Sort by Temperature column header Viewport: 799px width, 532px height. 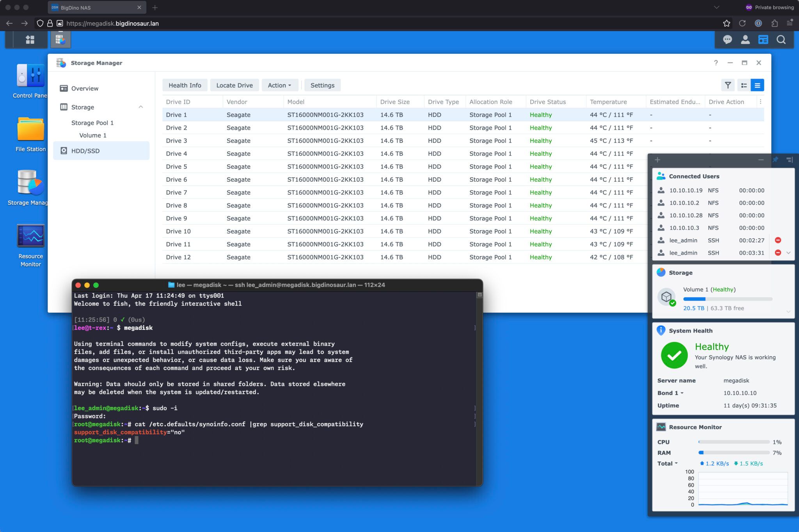point(616,101)
